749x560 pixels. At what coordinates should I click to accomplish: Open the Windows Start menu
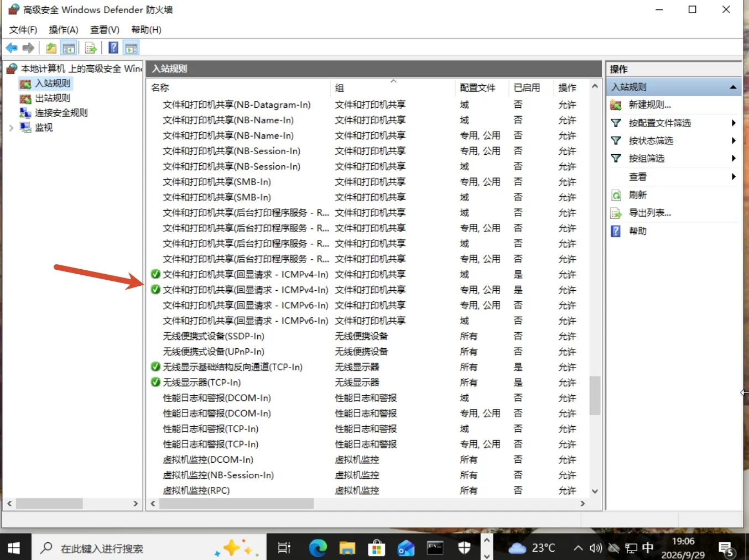[14, 548]
